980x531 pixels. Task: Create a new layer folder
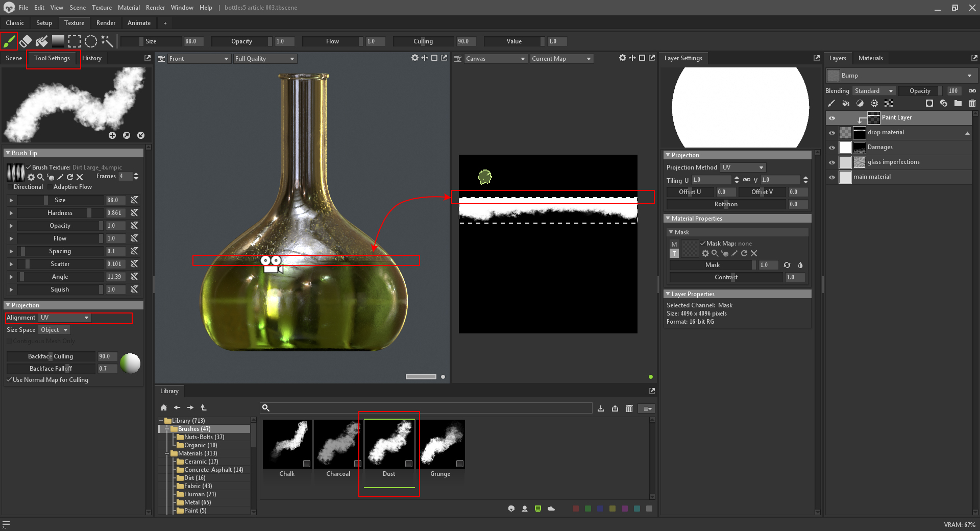(x=958, y=103)
